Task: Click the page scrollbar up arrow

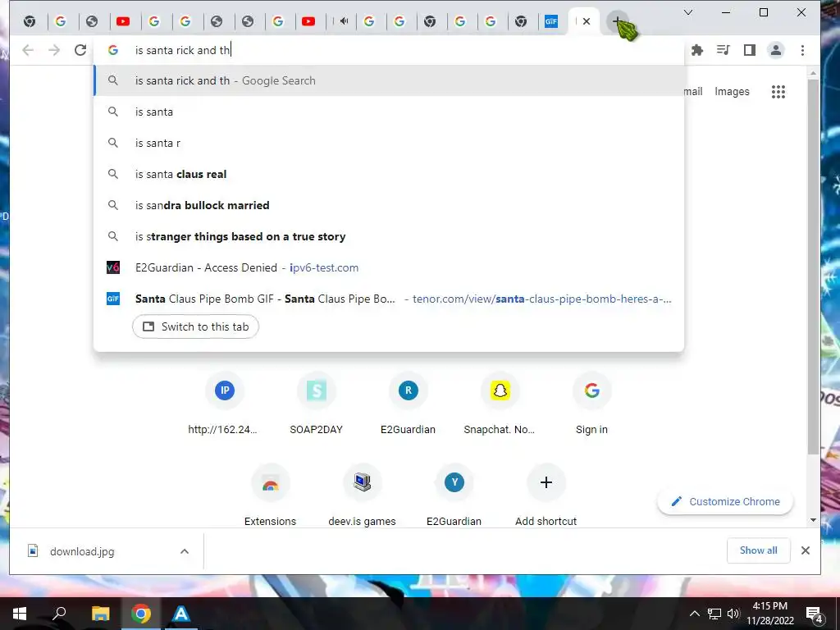Action: click(x=813, y=72)
